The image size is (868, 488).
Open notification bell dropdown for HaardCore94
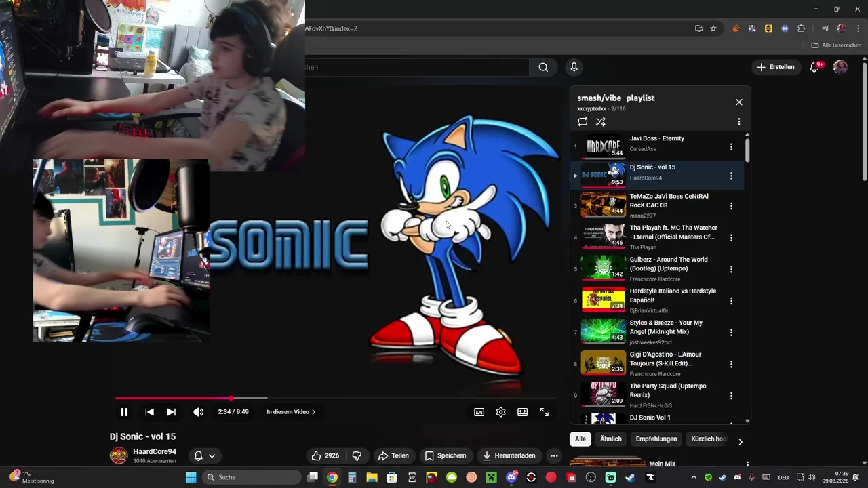point(205,456)
